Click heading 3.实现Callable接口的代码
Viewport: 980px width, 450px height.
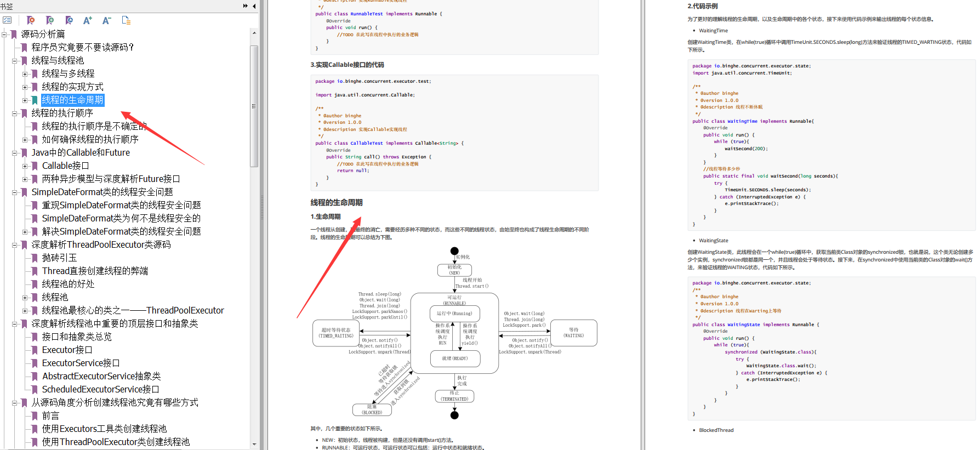(x=347, y=65)
